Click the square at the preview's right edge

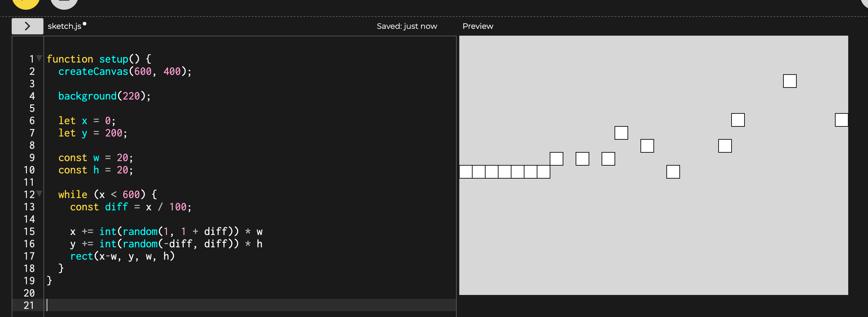tap(841, 120)
